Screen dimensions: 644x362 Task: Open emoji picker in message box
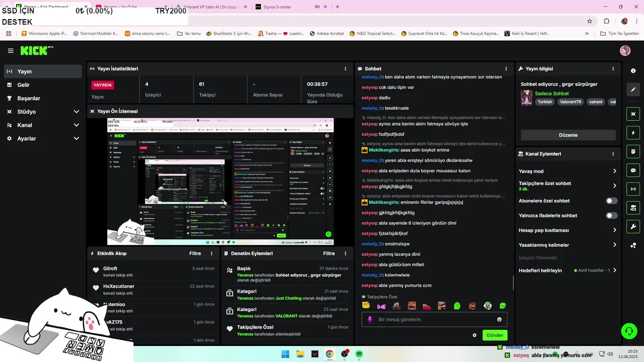pyautogui.click(x=499, y=319)
